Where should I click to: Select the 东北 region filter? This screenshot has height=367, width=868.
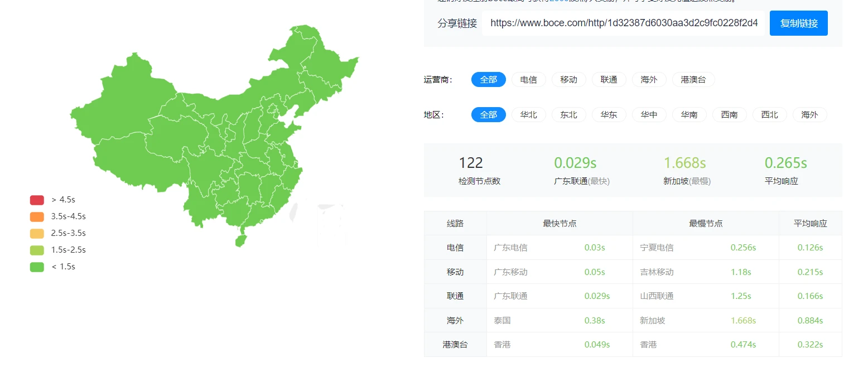[x=568, y=115]
